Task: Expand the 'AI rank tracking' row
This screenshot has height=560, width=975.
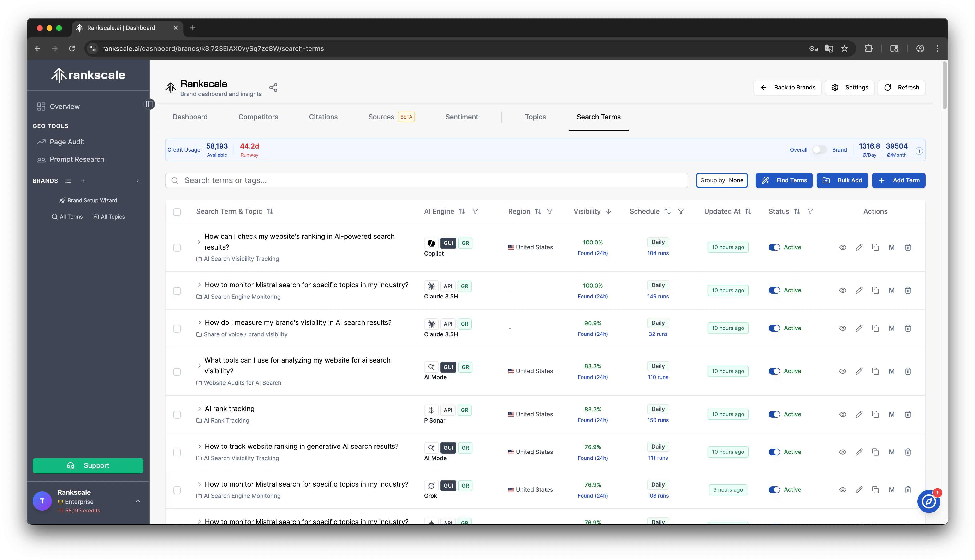Action: click(x=199, y=409)
